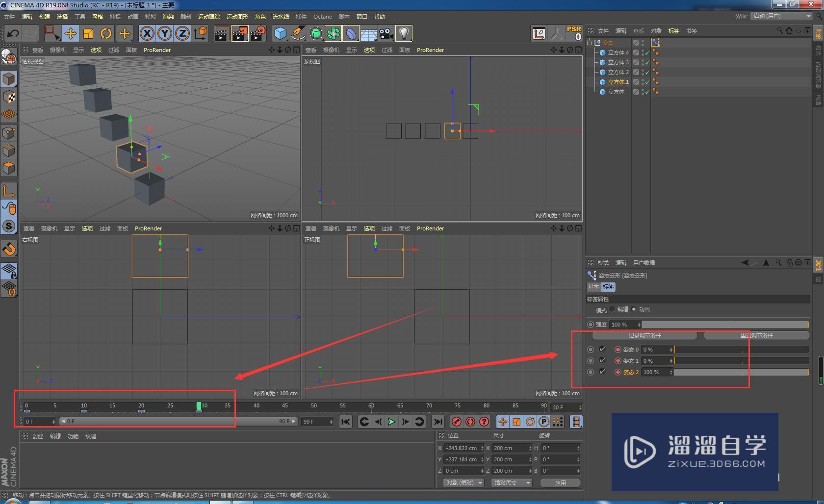Render the active view clapperboard icon

pos(222,33)
